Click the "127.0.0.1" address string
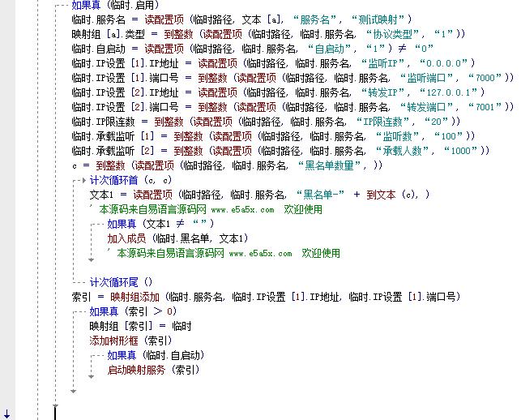Screen dimensions: 521x420 (448, 92)
